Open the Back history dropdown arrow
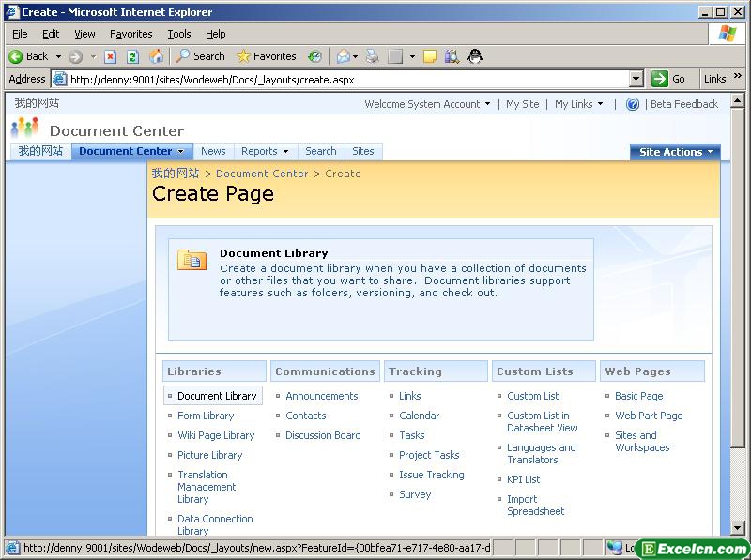Viewport: 751px width, 560px height. [x=58, y=57]
